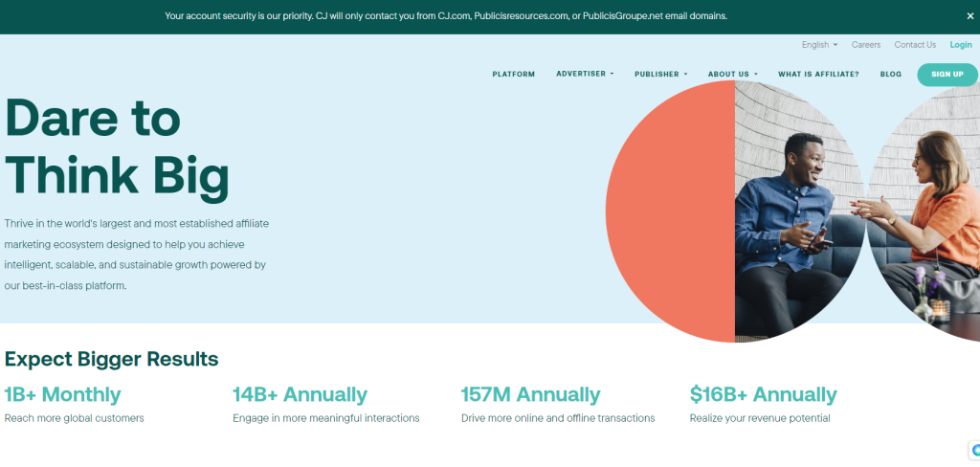Image resolution: width=980 pixels, height=467 pixels.
Task: Click 'Drive more online and offline transactions'
Action: point(558,418)
